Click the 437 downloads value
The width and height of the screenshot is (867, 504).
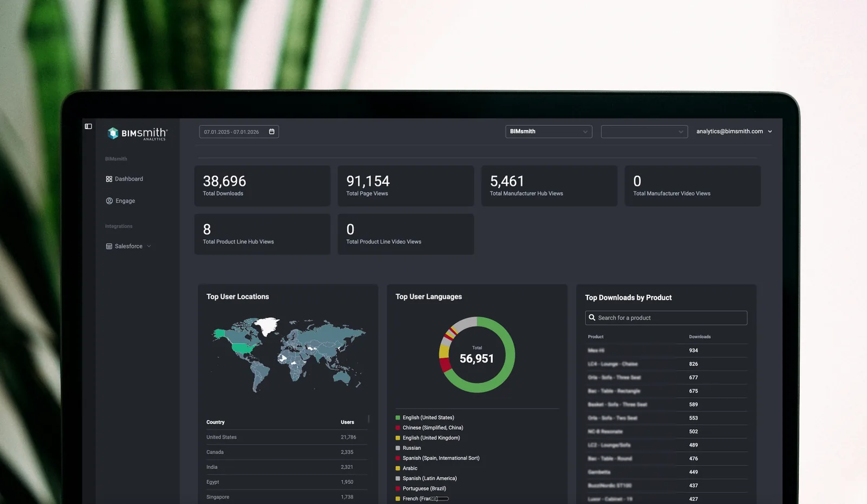tap(694, 486)
